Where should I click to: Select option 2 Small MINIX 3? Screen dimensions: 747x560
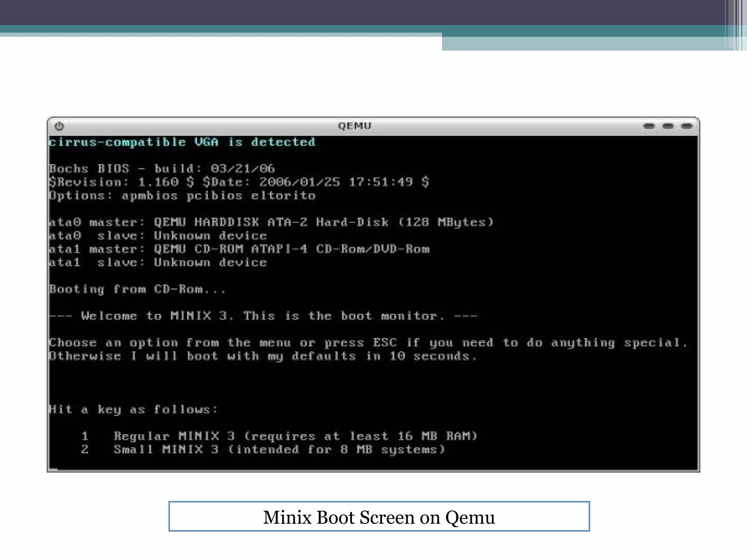point(263,449)
